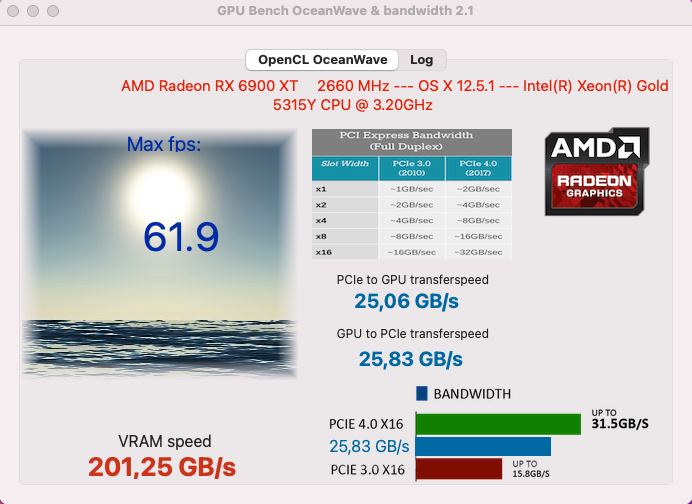Viewport: 692px width, 504px height.
Task: Click the PCIE 4.0 X16 chart label
Action: coord(366,424)
